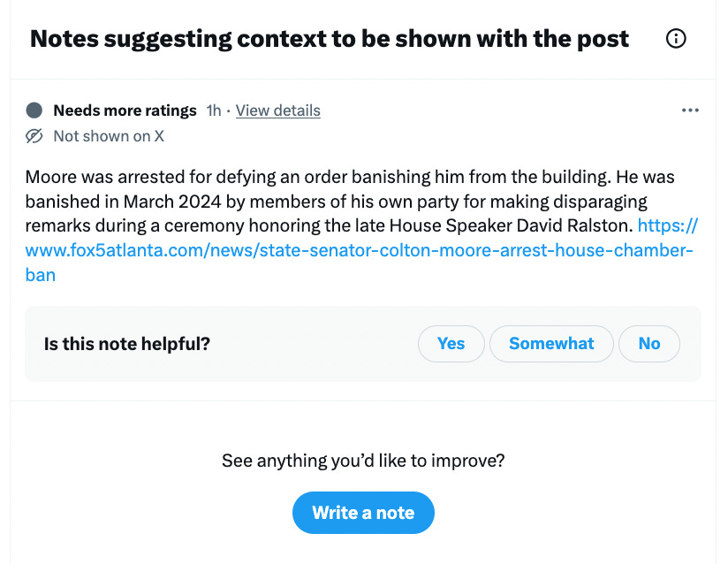Click the "See anything you'd like to improve?" text
Image resolution: width=728 pixels, height=564 pixels.
(x=363, y=460)
